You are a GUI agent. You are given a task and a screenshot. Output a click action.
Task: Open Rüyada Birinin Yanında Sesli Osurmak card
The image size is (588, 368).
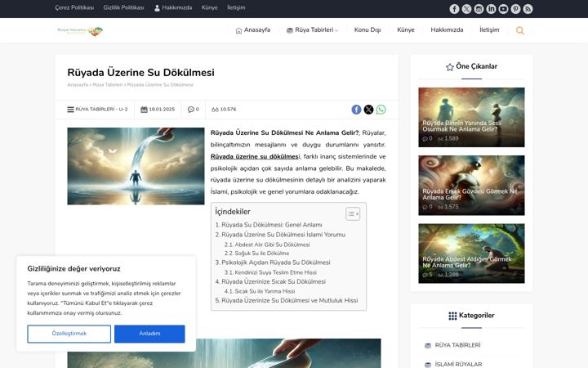coord(471,117)
